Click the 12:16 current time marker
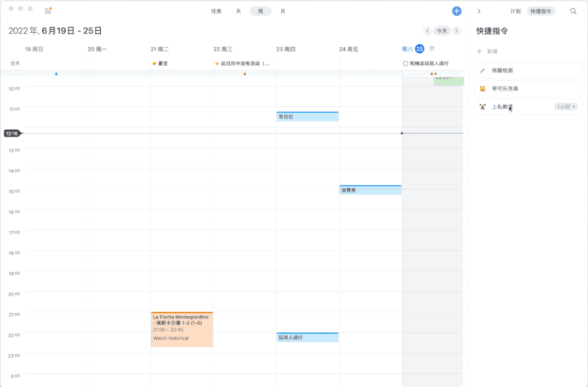Screen dimensions: 588x387 13,133
